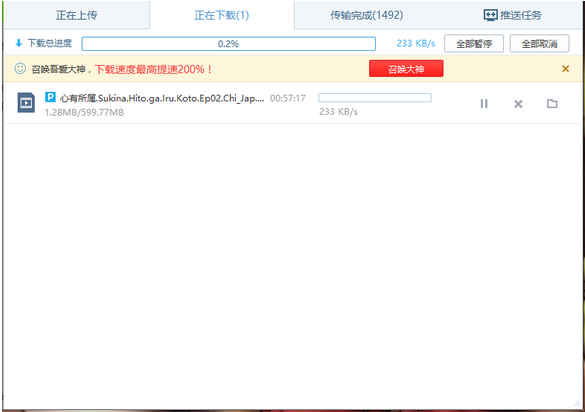
Task: Click the blue 233 KB/s total speed
Action: pyautogui.click(x=416, y=43)
